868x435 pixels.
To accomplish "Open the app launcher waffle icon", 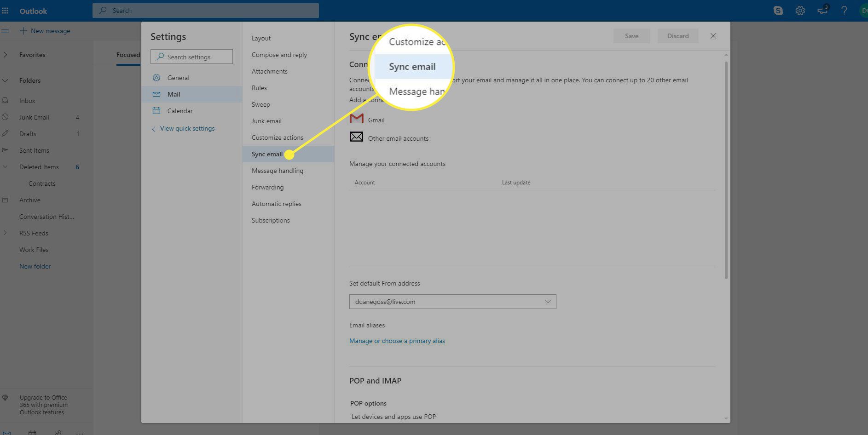I will [x=5, y=11].
